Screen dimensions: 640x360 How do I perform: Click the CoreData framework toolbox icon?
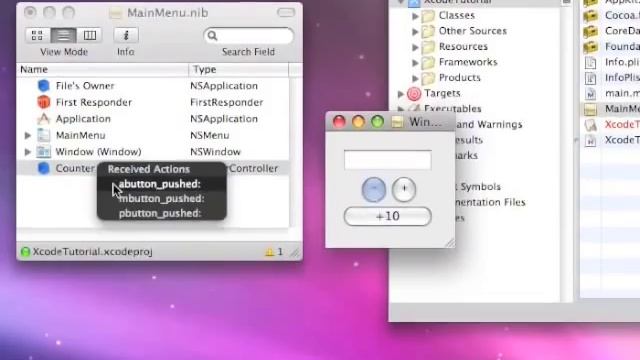point(591,31)
